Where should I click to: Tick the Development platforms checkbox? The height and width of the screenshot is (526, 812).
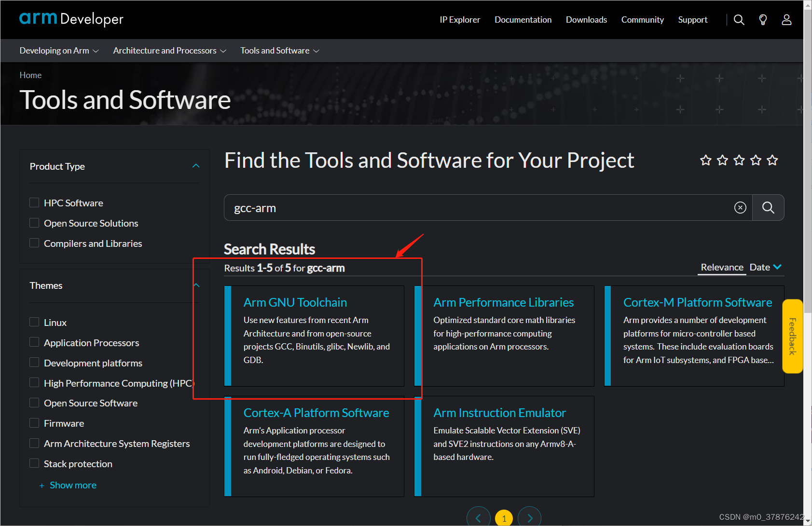34,363
